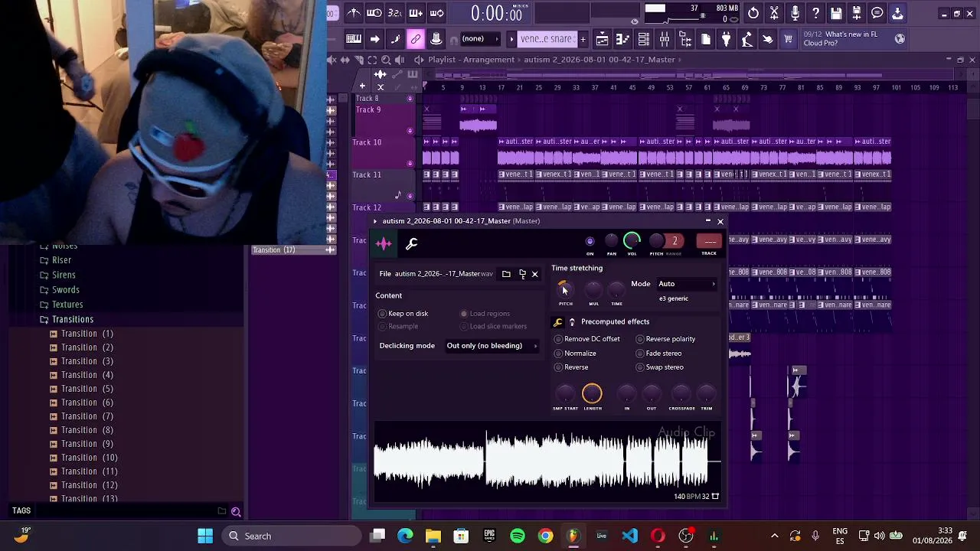Click the browser search magnifier icon
This screenshot has height=551, width=980.
tap(236, 511)
